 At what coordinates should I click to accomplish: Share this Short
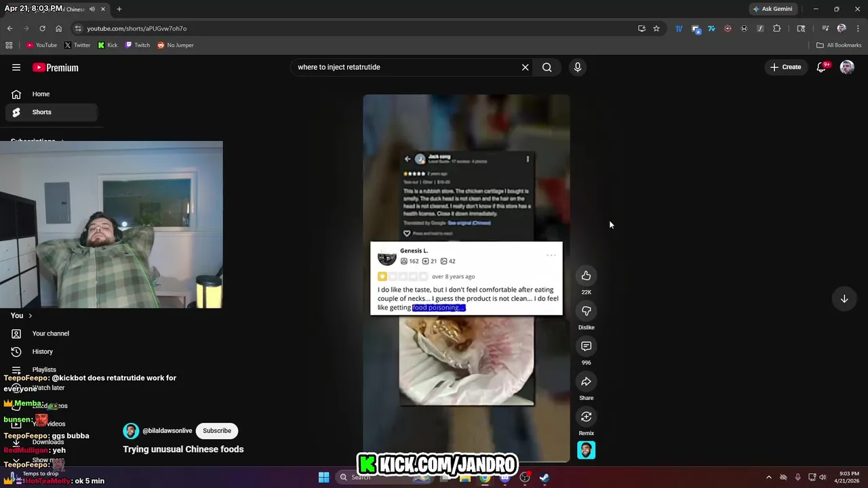pos(586,382)
